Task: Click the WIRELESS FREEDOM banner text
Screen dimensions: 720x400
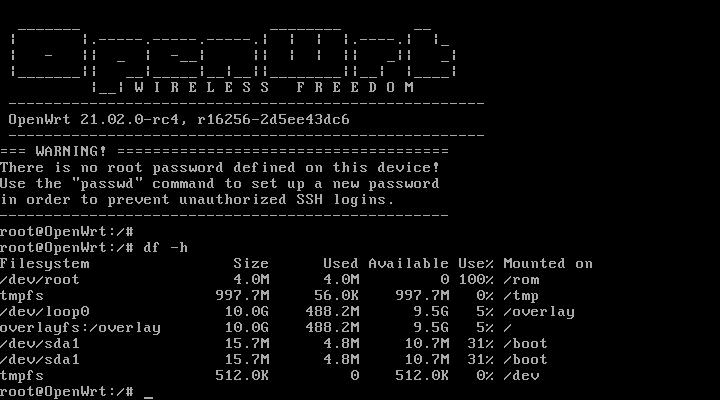Action: pos(275,87)
